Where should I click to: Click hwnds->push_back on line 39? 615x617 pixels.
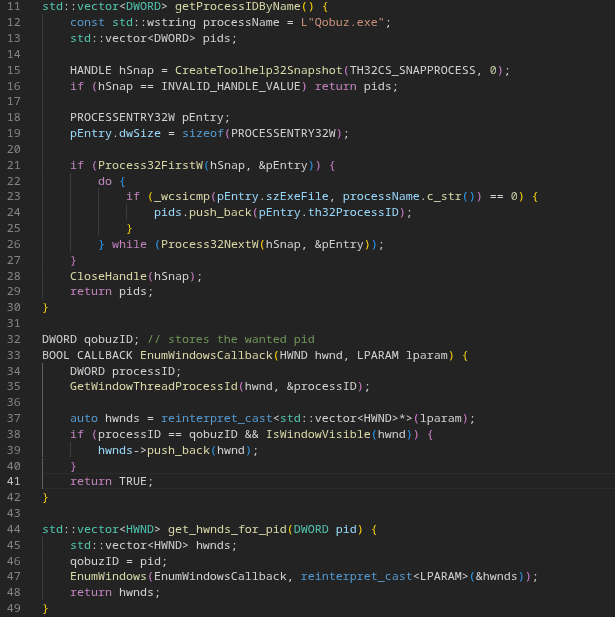[154, 451]
